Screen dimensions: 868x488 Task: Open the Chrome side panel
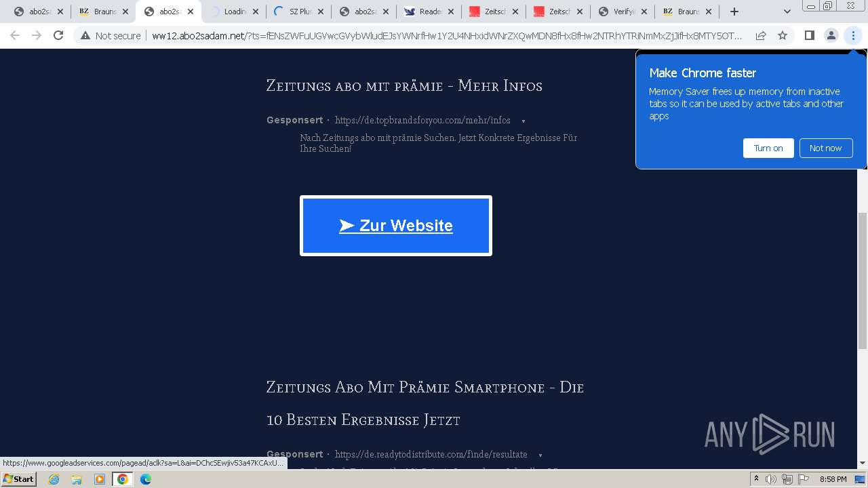click(x=809, y=35)
